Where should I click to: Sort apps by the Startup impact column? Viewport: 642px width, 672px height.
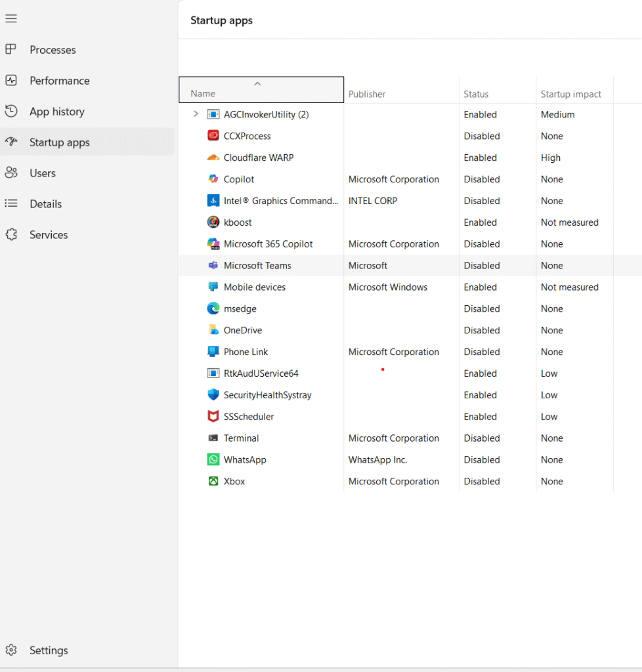572,94
